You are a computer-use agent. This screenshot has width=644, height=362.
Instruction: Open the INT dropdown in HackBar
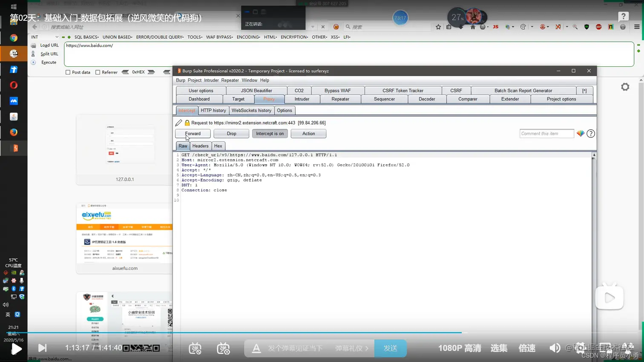45,37
